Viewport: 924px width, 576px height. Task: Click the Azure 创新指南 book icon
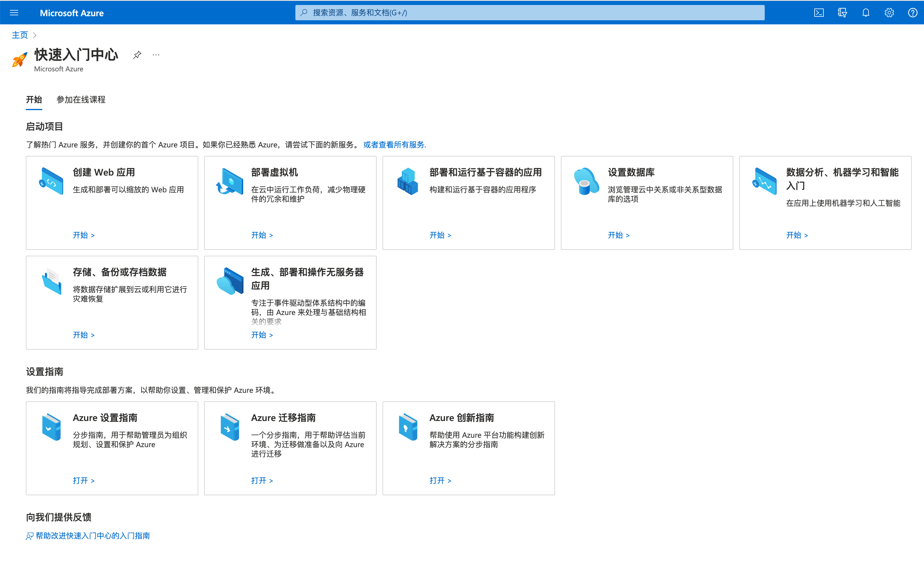pos(408,427)
